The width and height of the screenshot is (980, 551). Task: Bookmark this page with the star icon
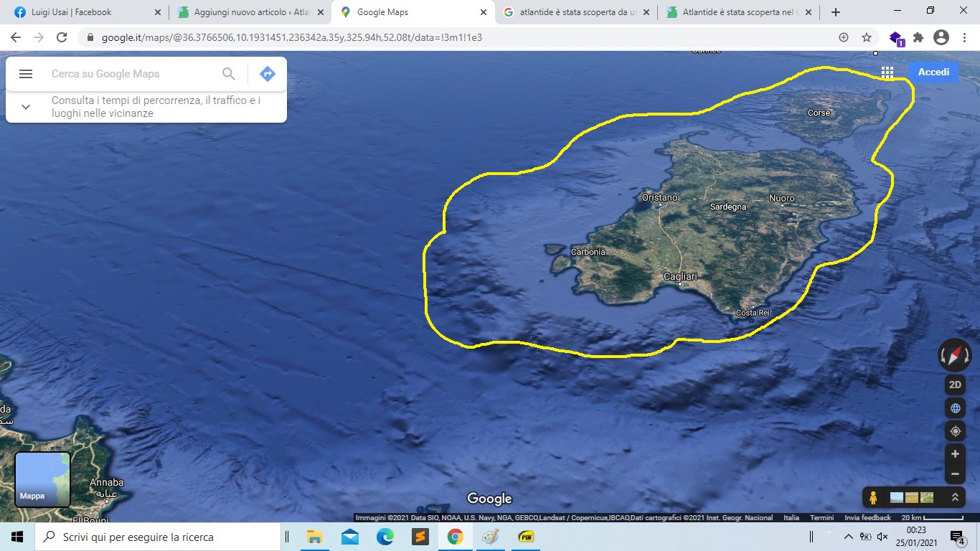click(867, 37)
